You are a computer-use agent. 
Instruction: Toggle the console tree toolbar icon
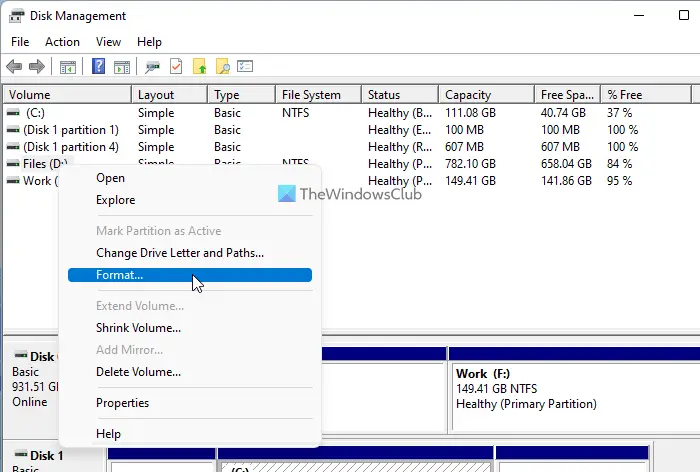[x=68, y=67]
